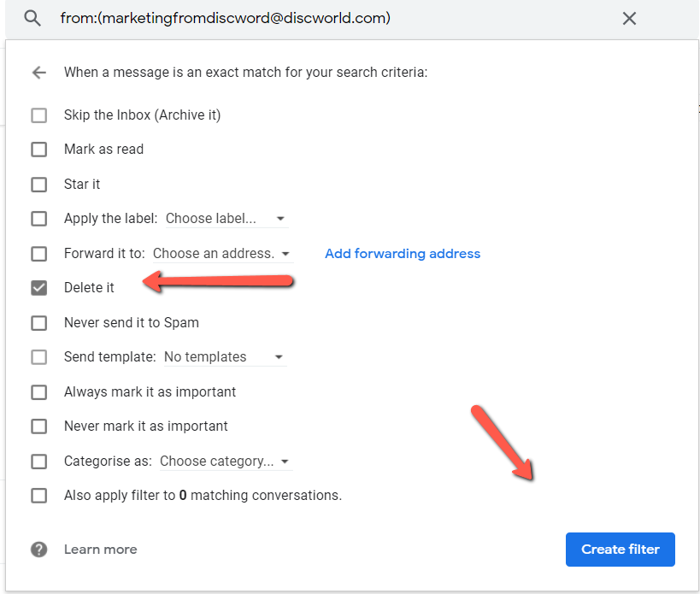Check the Mark as read option
This screenshot has width=700, height=594.
38,150
